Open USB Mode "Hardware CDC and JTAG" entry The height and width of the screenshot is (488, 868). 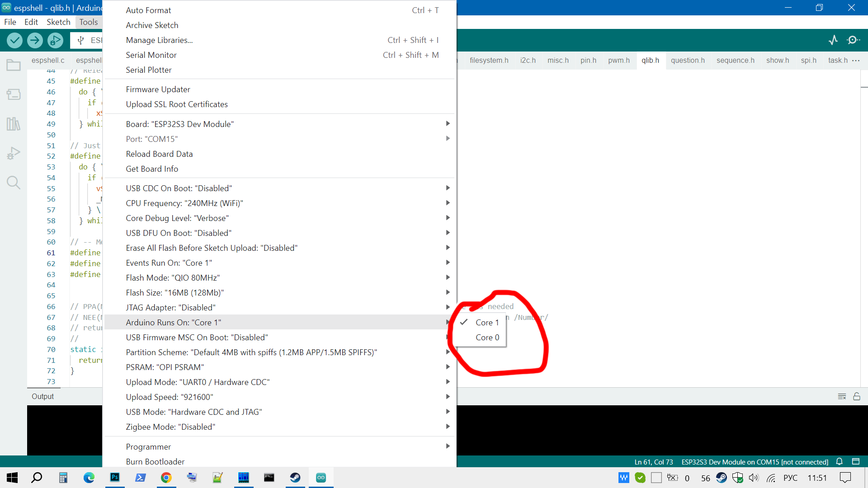pos(279,412)
